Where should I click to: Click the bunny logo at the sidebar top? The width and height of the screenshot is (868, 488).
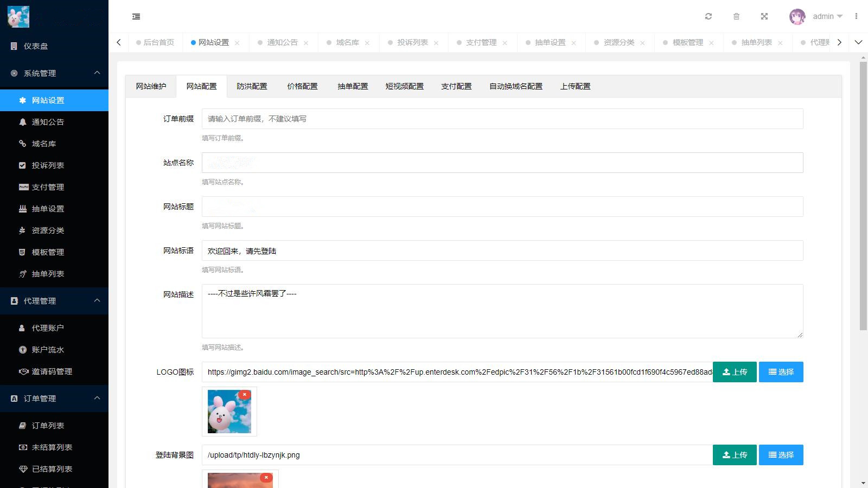click(18, 17)
